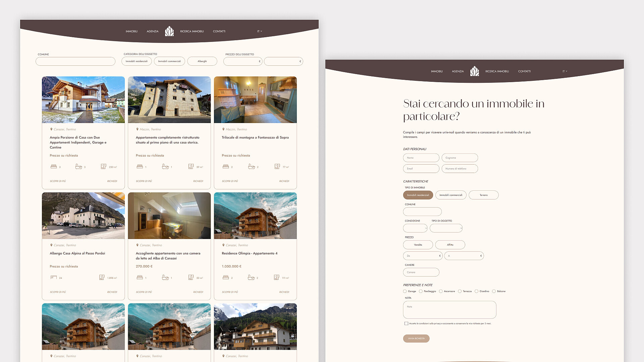Click the Camere input field
Screen dimensions: 644x362
(x=421, y=272)
